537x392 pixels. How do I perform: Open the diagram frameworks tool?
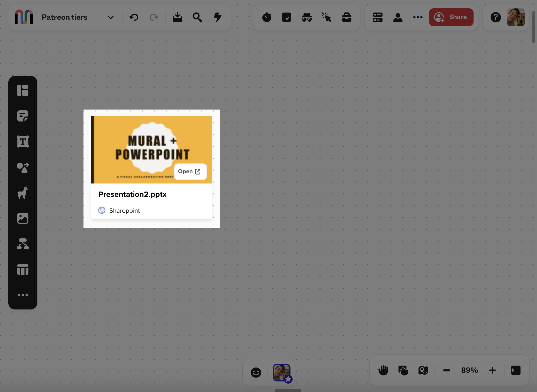(x=23, y=244)
